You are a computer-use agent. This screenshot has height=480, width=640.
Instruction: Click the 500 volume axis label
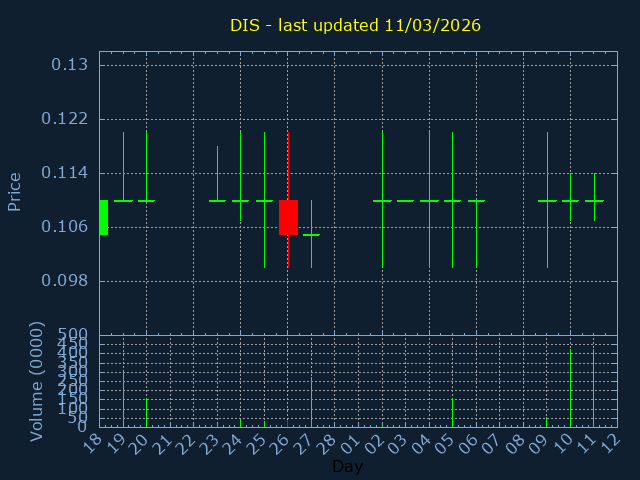pos(73,334)
